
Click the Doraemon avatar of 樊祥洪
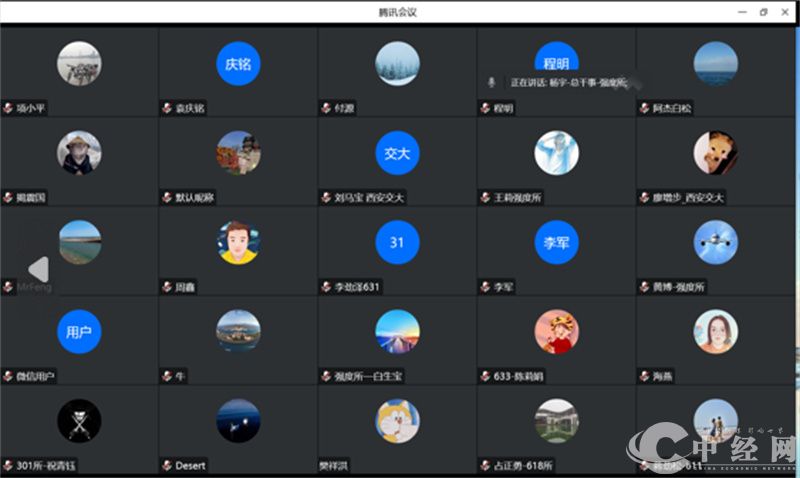397,421
